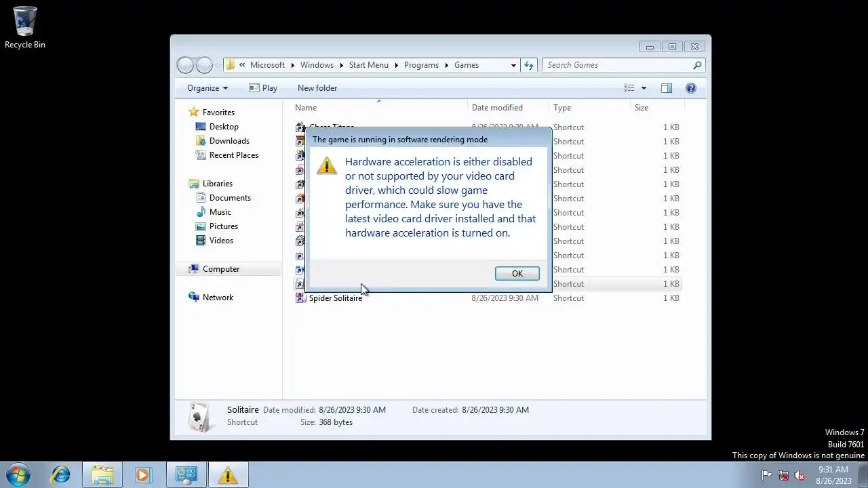Select the Start Menu breadcrumb segment
868x488 pixels.
coord(368,65)
